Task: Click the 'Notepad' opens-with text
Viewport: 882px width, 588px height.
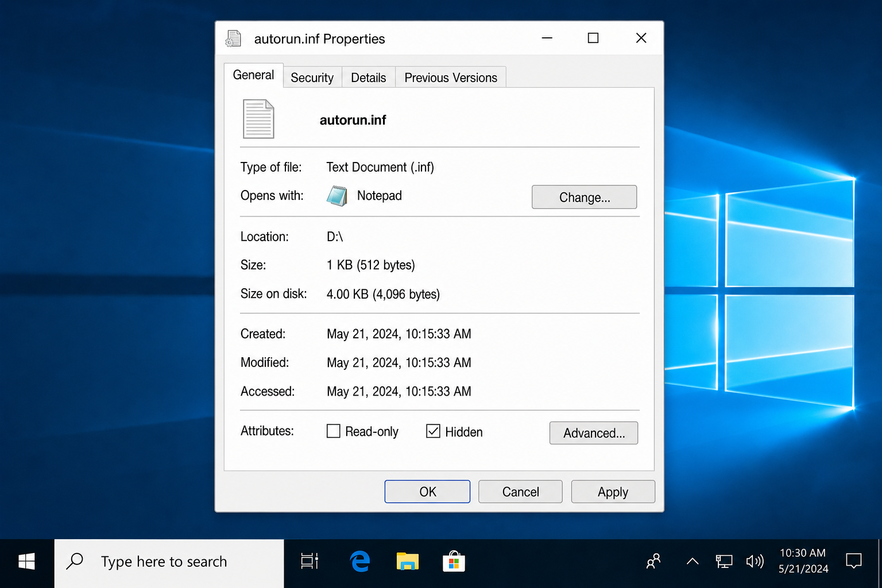Action: 380,196
